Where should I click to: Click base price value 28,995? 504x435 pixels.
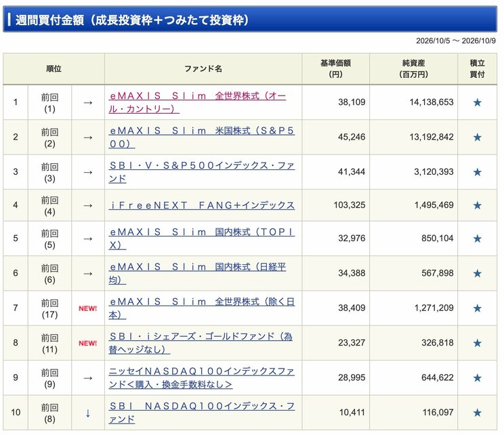tap(352, 377)
